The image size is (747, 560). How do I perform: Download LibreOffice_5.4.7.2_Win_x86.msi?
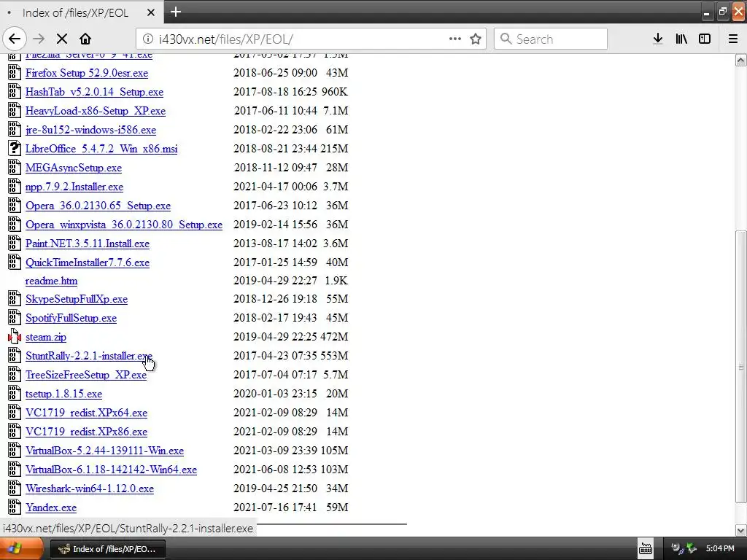[101, 149]
